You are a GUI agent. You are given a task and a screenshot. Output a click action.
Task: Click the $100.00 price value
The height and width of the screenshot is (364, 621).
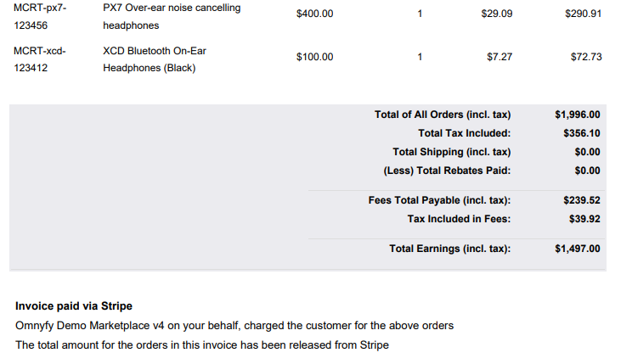pyautogui.click(x=314, y=57)
